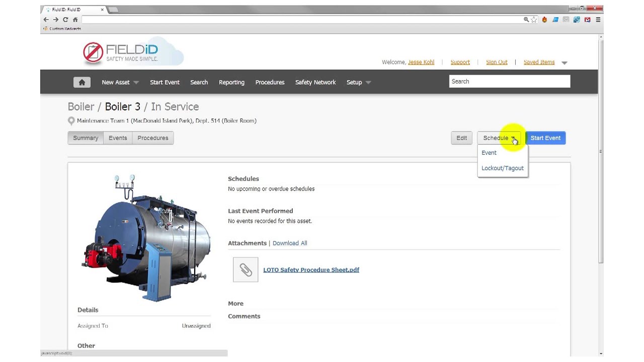
Task: Click the zoom magnifier icon in address bar
Action: click(526, 20)
